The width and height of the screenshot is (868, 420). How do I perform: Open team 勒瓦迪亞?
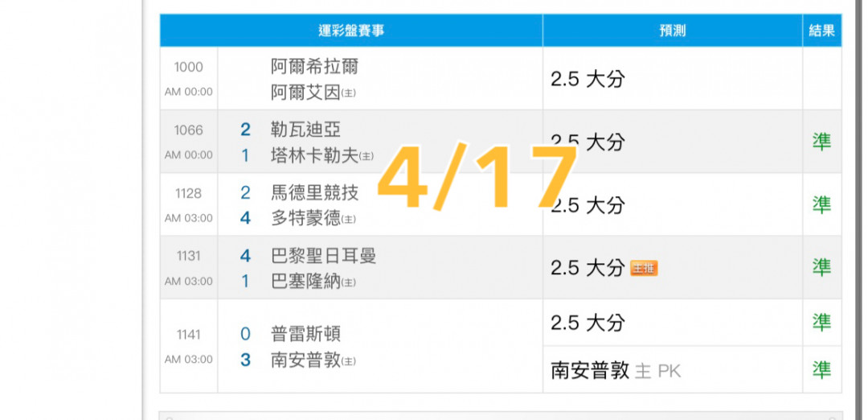tap(305, 130)
